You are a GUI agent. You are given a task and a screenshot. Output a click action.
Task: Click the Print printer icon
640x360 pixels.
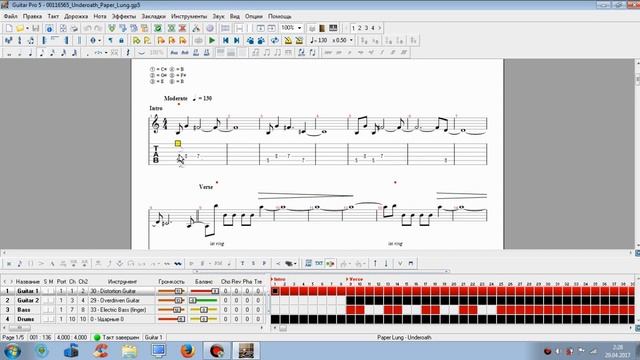74,28
